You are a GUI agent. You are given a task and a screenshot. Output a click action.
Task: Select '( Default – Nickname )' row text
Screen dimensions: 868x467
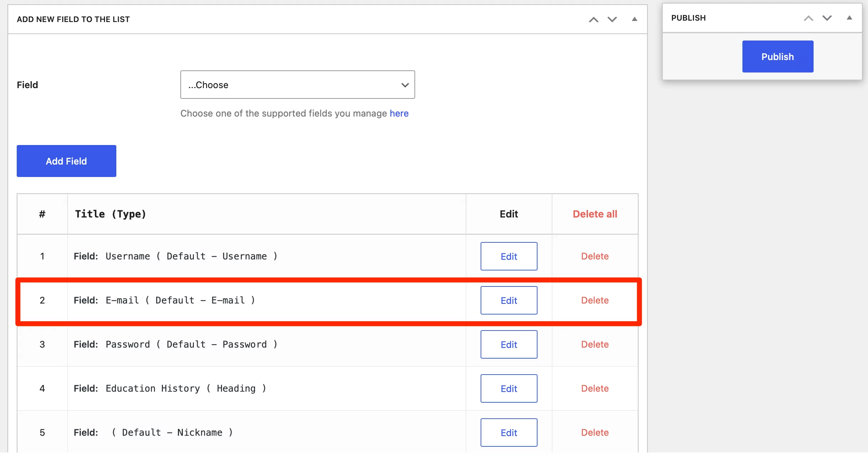pos(172,433)
